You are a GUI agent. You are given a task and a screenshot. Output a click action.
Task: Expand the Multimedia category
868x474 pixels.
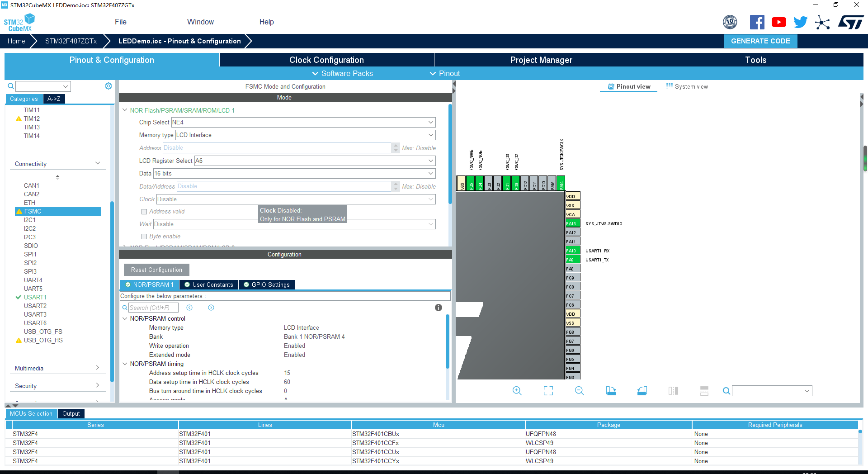[x=98, y=368]
